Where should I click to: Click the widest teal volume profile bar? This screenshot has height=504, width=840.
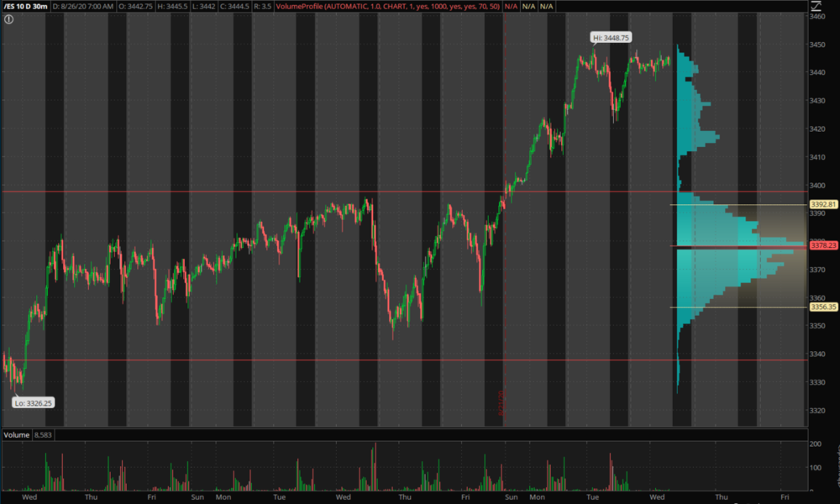(739, 245)
